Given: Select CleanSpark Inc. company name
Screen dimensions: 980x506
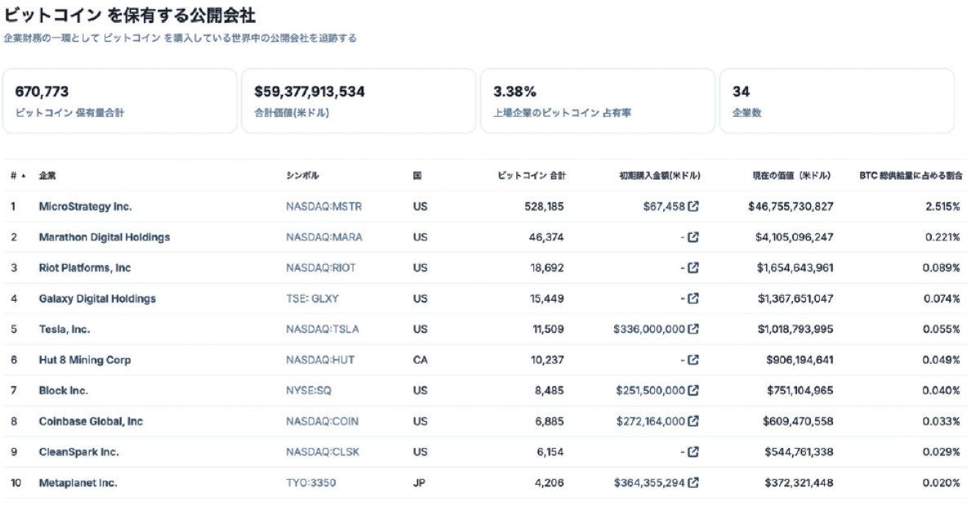Looking at the screenshot, I should 78,452.
